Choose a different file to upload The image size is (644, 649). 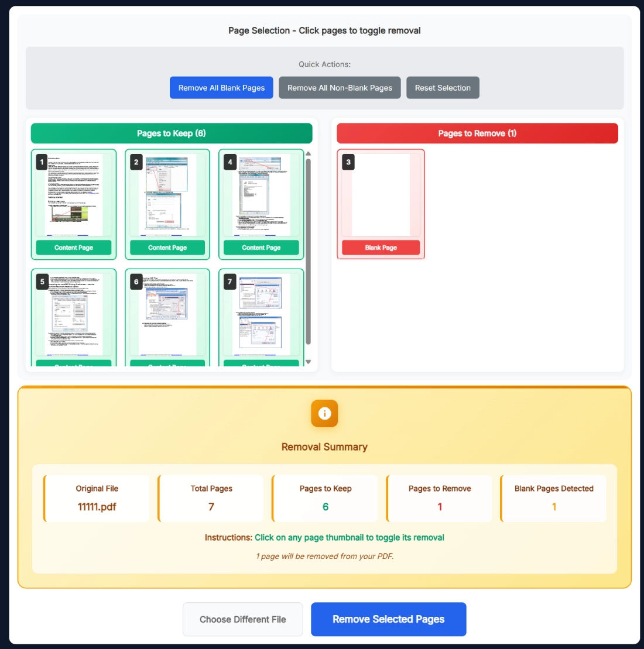click(242, 619)
